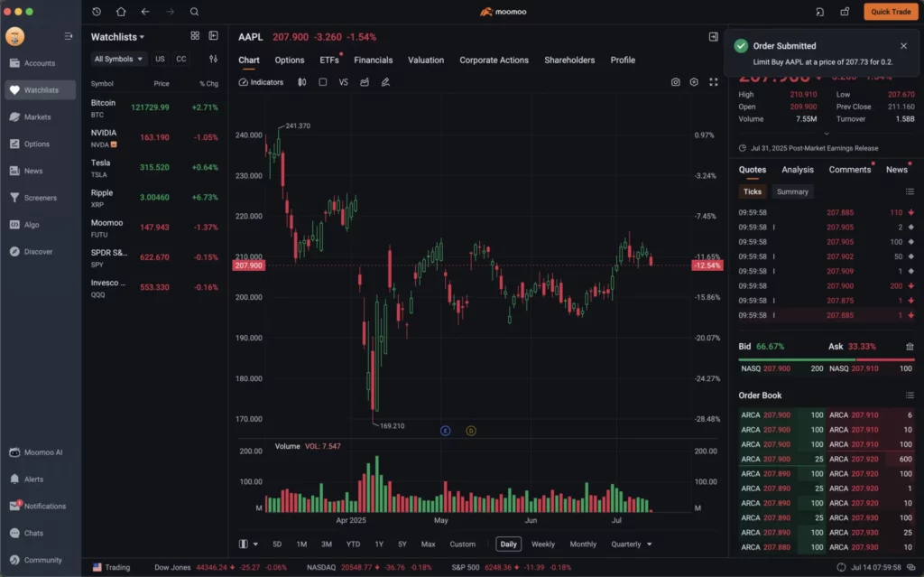Open the Moomoo AI sidebar icon

(x=13, y=452)
